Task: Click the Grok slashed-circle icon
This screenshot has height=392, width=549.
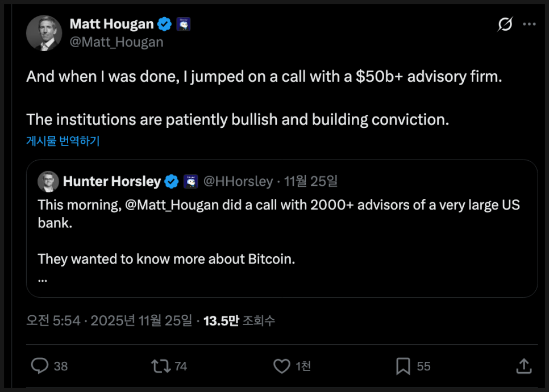Action: [505, 24]
